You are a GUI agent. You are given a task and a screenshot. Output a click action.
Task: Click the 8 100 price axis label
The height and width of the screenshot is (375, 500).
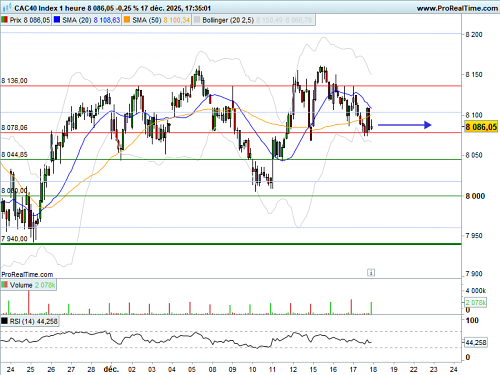[x=474, y=115]
